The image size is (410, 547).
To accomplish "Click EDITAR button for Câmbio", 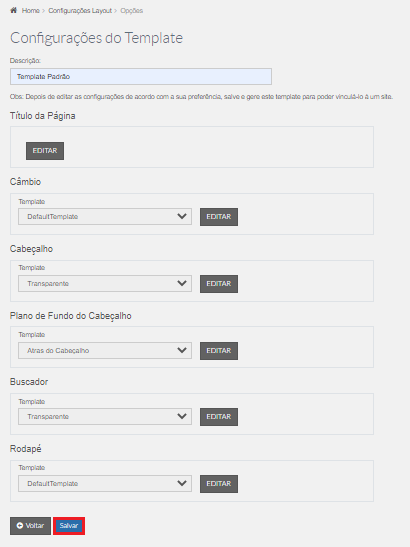I will coord(219,217).
